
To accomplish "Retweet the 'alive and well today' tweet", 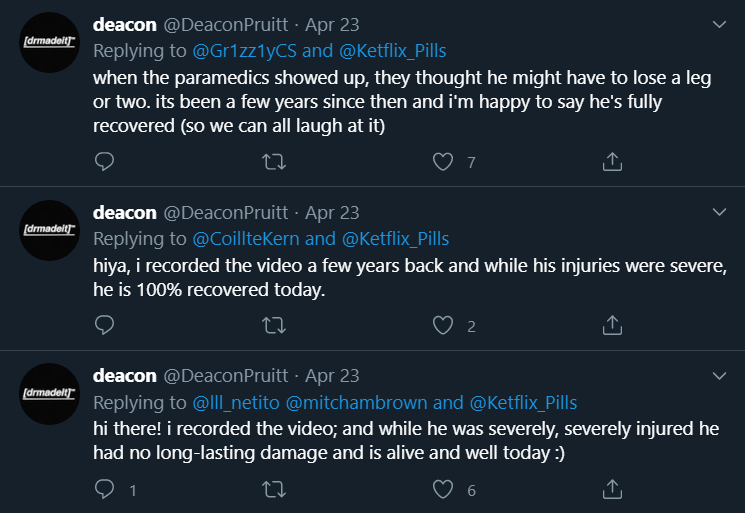I will (274, 490).
